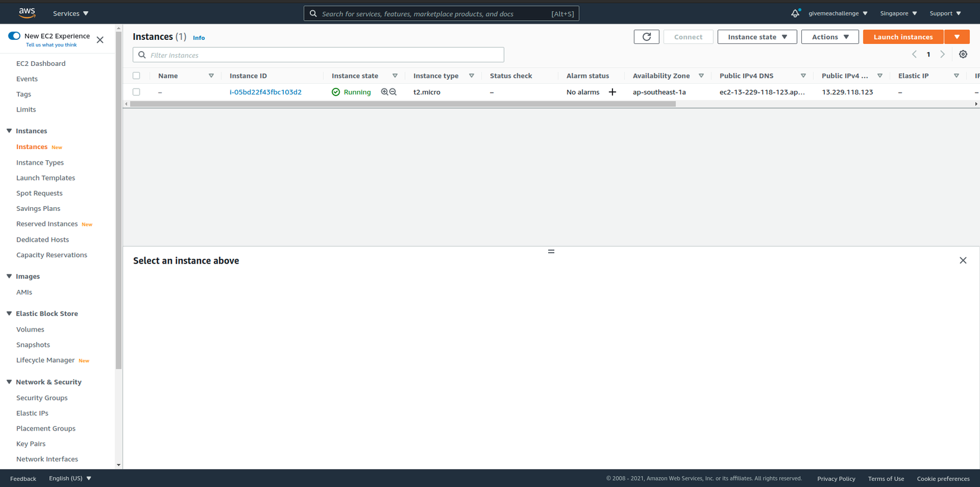Viewport: 980px width, 487px height.
Task: Click the Info link beside Instances
Action: coord(199,38)
